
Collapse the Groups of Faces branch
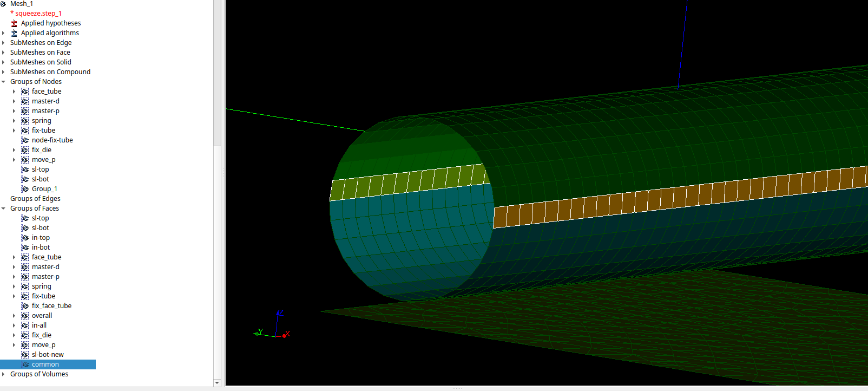(3, 208)
